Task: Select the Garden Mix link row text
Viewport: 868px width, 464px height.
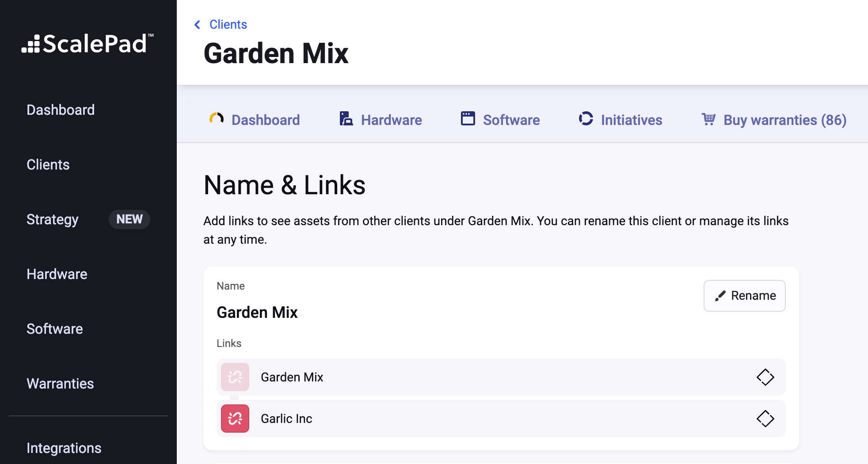Action: [x=292, y=377]
